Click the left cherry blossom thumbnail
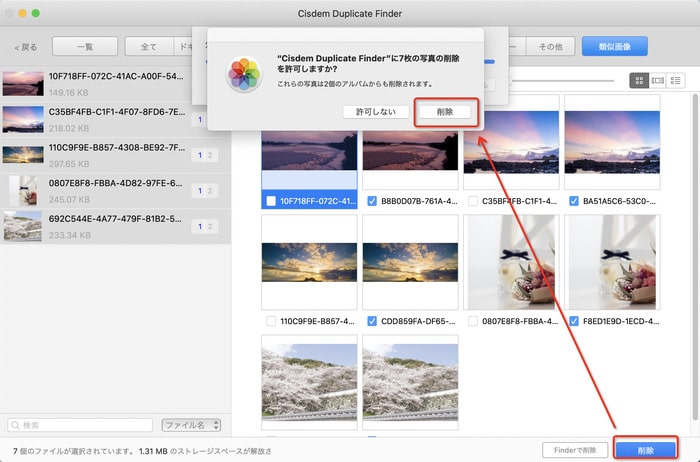This screenshot has width=700, height=462. pyautogui.click(x=309, y=382)
